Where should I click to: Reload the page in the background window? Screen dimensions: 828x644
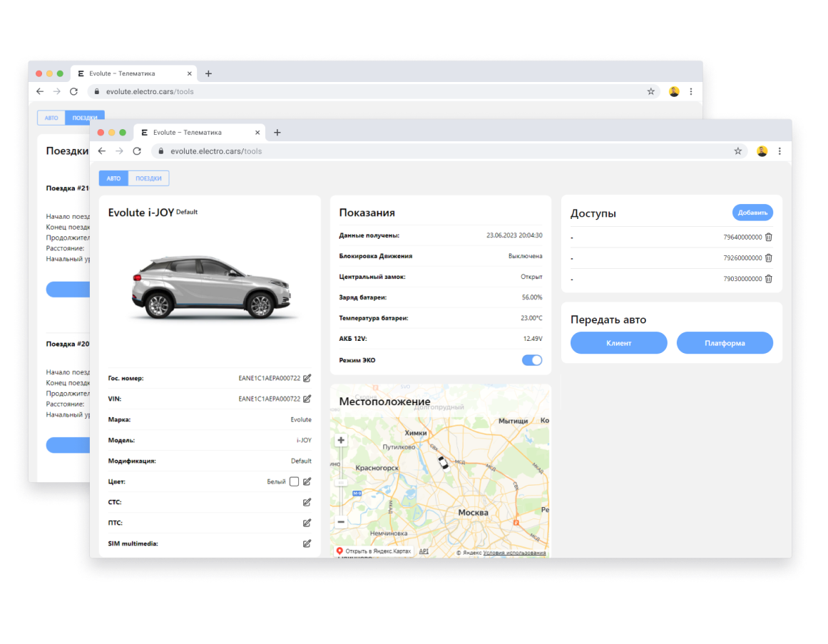(x=74, y=91)
